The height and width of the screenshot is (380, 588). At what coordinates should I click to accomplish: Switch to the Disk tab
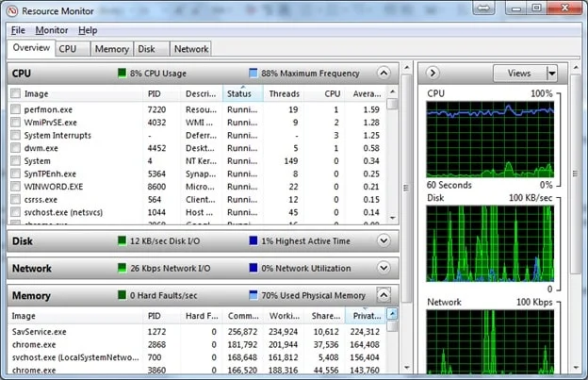pyautogui.click(x=151, y=49)
